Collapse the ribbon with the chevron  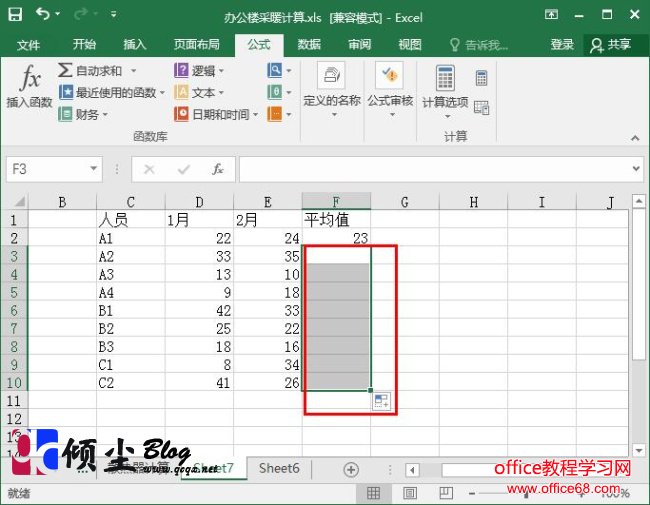click(635, 138)
